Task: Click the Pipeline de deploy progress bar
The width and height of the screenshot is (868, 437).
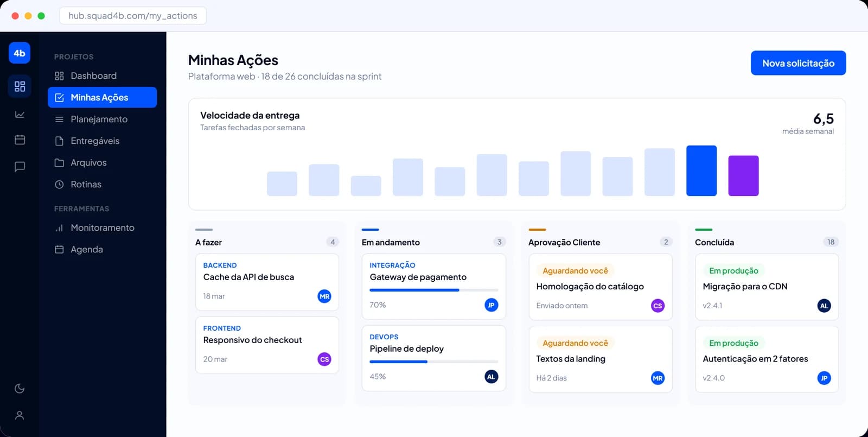Action: 434,362
